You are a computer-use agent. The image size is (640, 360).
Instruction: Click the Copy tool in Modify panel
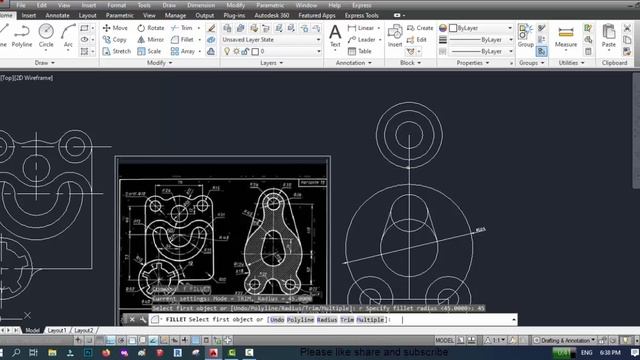coord(115,40)
